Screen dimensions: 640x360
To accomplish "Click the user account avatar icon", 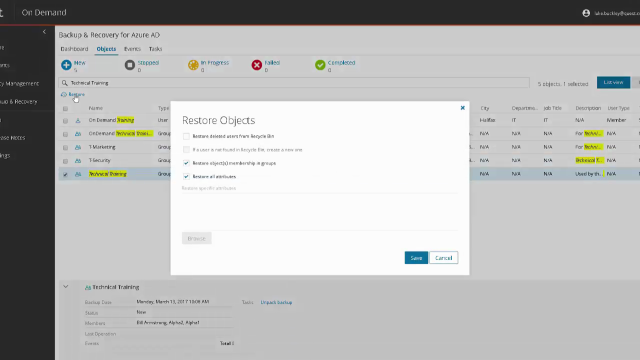I will pos(586,13).
